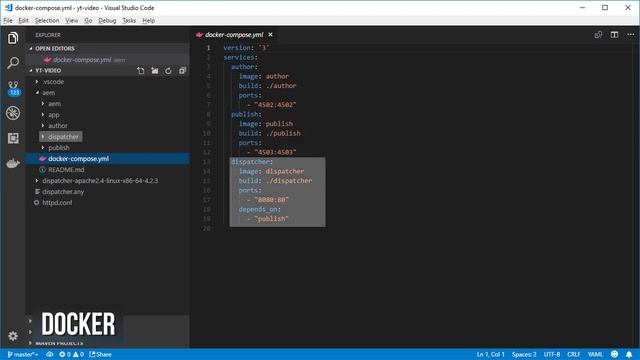
Task: Change indentation via Spaces: 2
Action: 524,354
